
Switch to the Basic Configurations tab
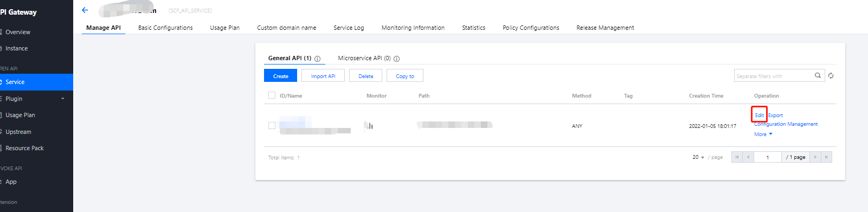click(x=165, y=28)
